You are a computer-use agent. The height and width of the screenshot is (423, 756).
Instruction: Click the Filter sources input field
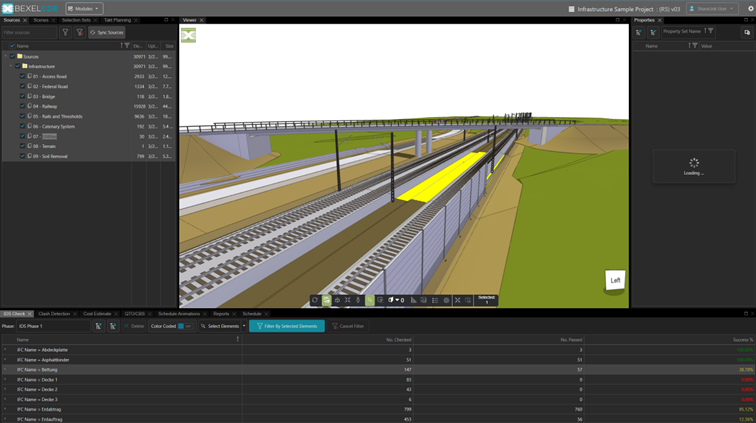coord(29,32)
